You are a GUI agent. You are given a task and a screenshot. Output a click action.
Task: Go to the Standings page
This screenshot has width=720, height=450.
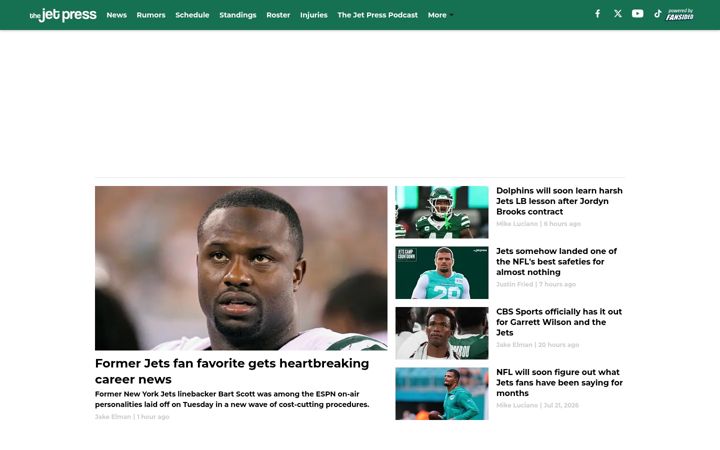(x=237, y=15)
